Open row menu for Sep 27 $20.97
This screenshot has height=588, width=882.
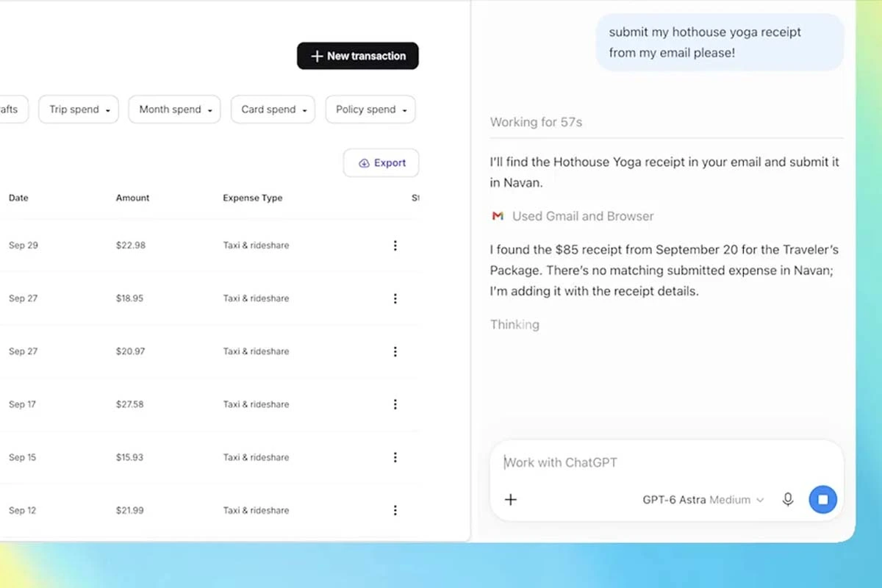pyautogui.click(x=395, y=351)
